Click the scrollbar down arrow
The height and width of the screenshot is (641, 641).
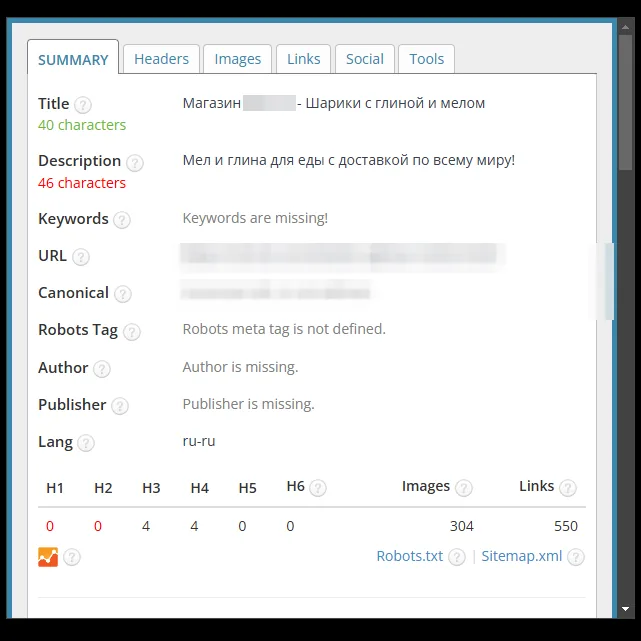click(625, 609)
